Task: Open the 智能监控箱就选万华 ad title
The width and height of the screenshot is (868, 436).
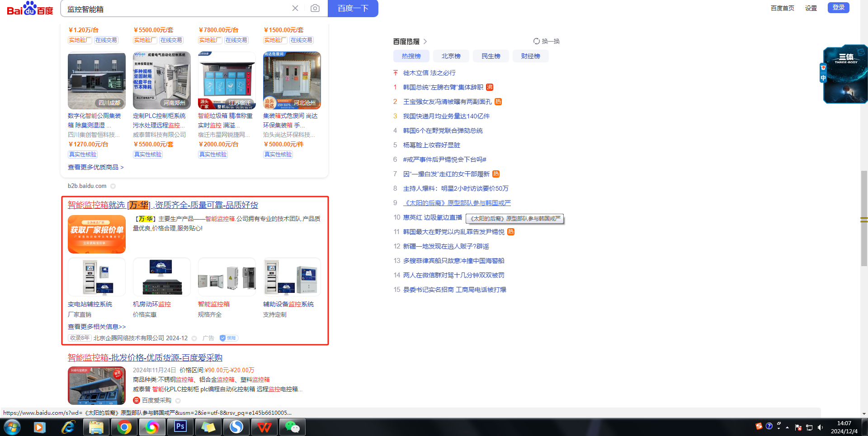Action: (x=163, y=205)
